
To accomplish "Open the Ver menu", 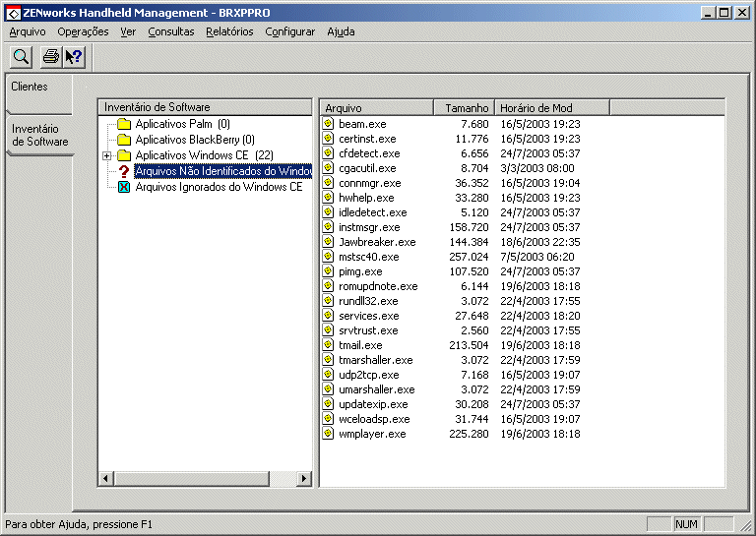I will click(x=128, y=31).
